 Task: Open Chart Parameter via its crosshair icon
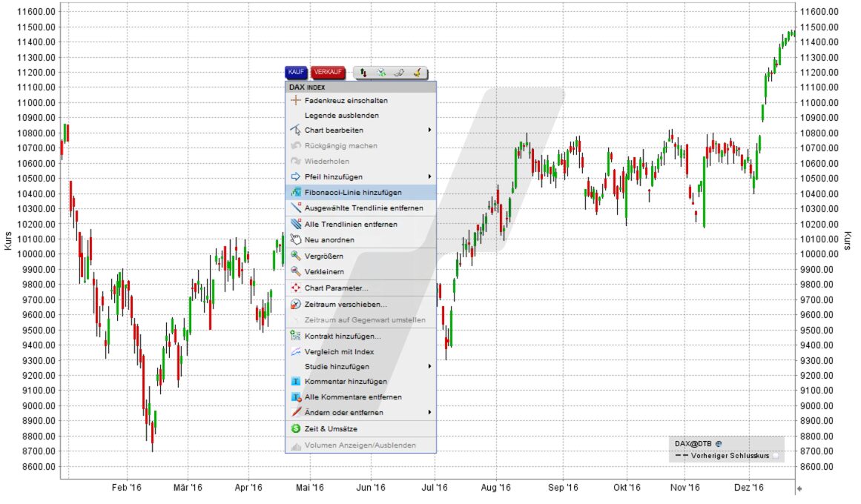tap(295, 288)
